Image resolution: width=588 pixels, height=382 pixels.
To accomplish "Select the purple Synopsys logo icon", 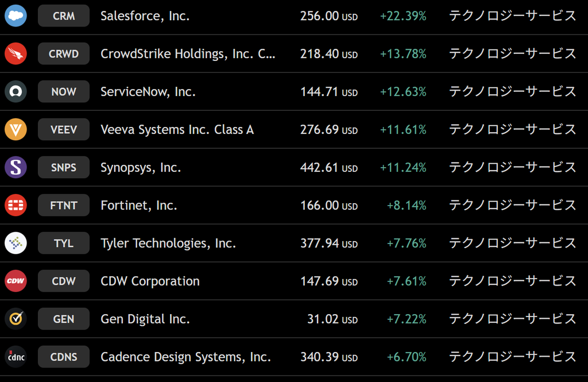I will [x=16, y=167].
